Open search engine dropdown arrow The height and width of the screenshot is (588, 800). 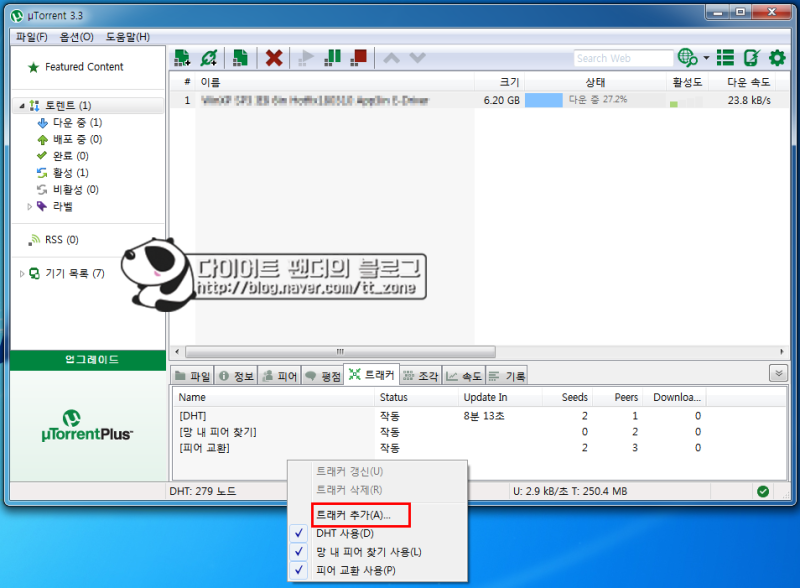tap(707, 58)
